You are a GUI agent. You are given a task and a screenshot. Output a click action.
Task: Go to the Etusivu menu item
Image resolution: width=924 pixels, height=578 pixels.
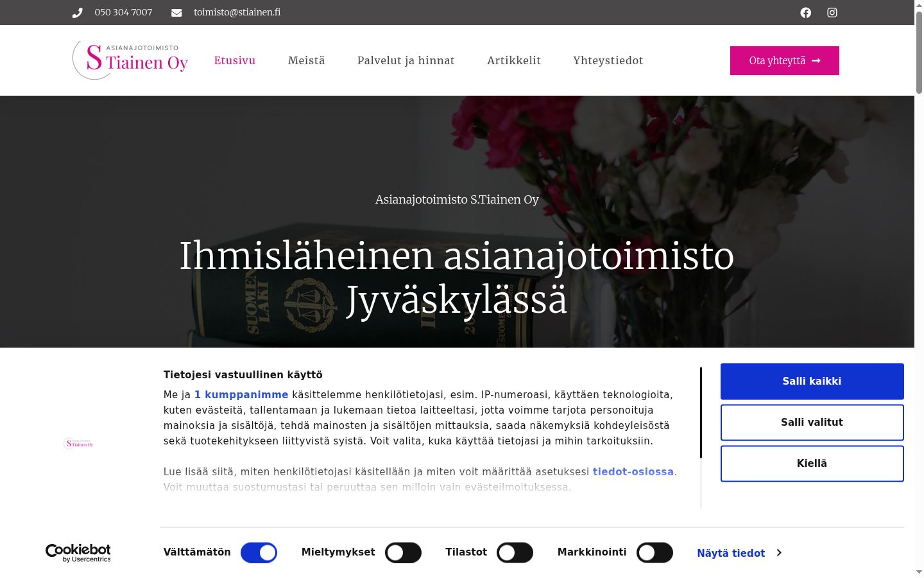point(235,60)
